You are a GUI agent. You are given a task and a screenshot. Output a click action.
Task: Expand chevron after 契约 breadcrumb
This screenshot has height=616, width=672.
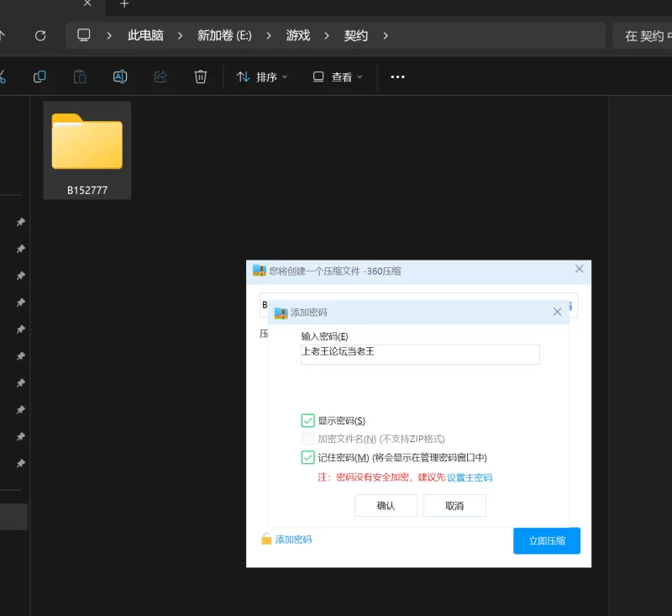tap(386, 35)
